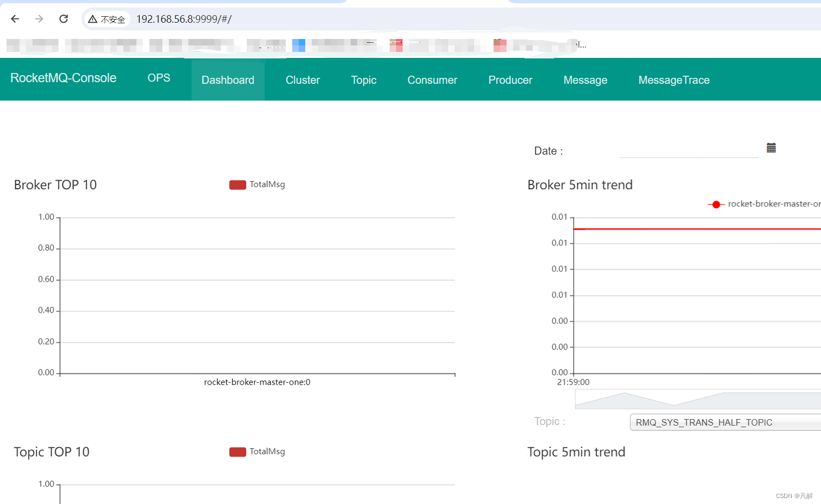Open the Consumer tab
821x504 pixels.
[432, 80]
